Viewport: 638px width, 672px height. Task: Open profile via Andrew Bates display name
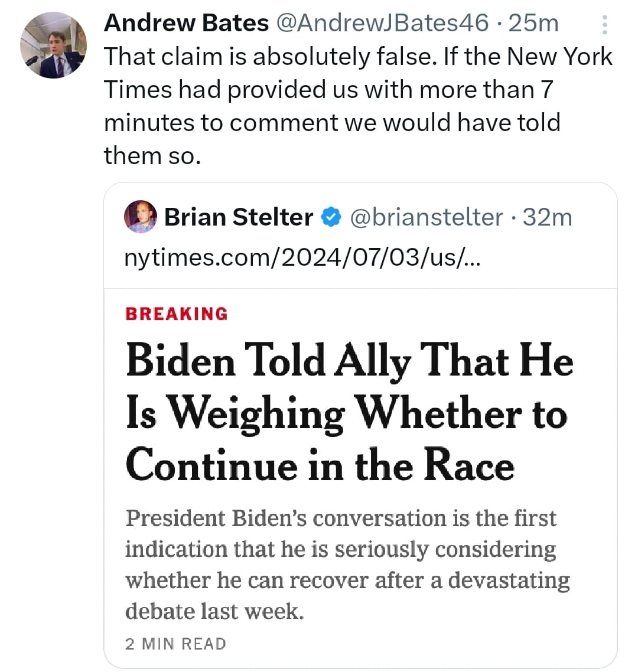pyautogui.click(x=186, y=23)
